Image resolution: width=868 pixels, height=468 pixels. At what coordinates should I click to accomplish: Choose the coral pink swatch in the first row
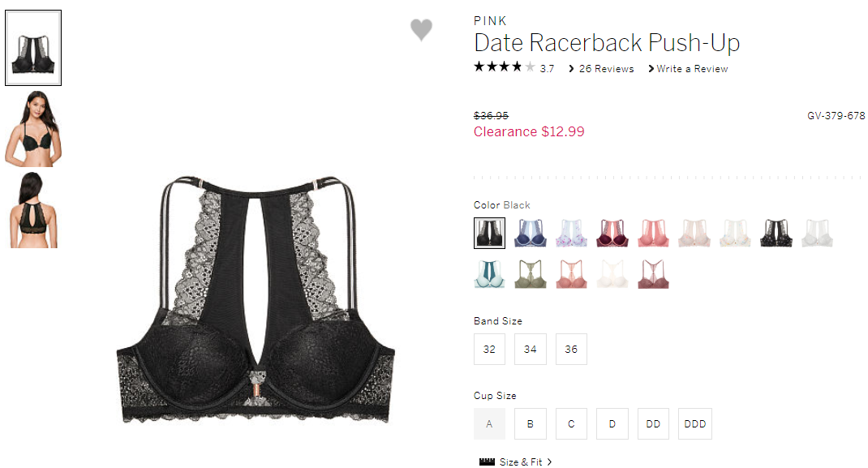tap(653, 233)
